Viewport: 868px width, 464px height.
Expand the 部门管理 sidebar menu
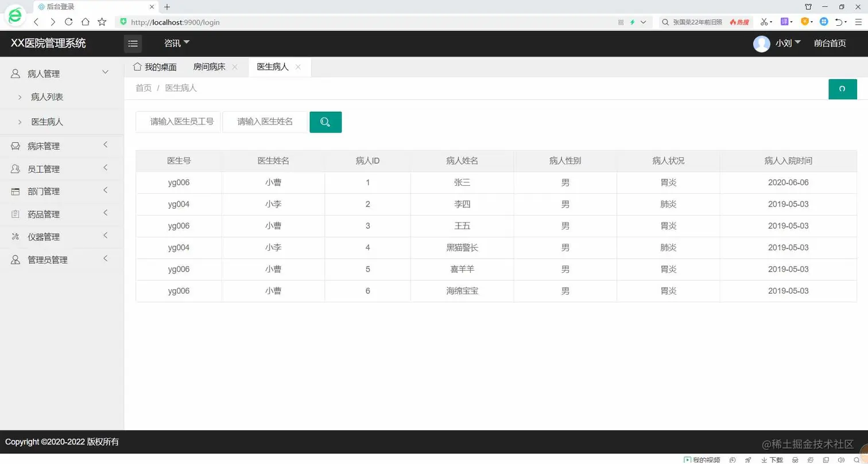tap(62, 191)
